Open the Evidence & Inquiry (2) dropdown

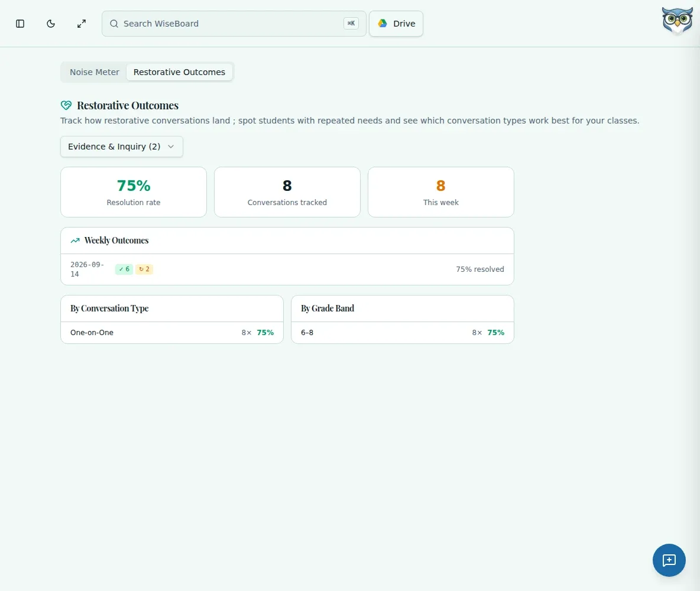121,147
